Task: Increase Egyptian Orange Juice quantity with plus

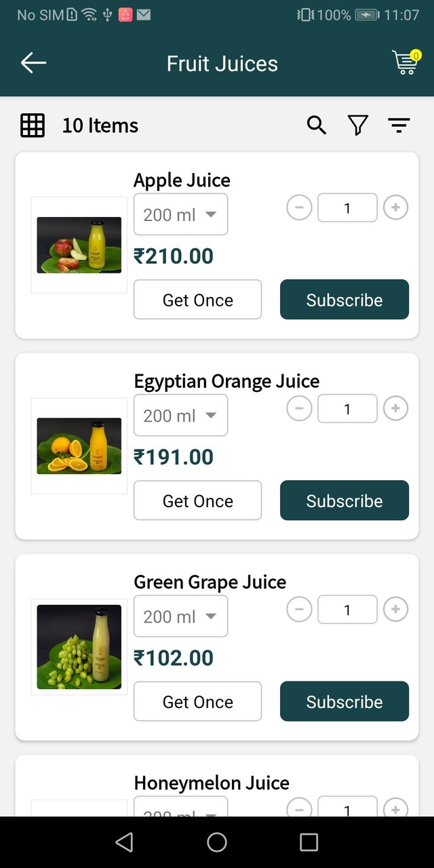Action: (x=395, y=408)
